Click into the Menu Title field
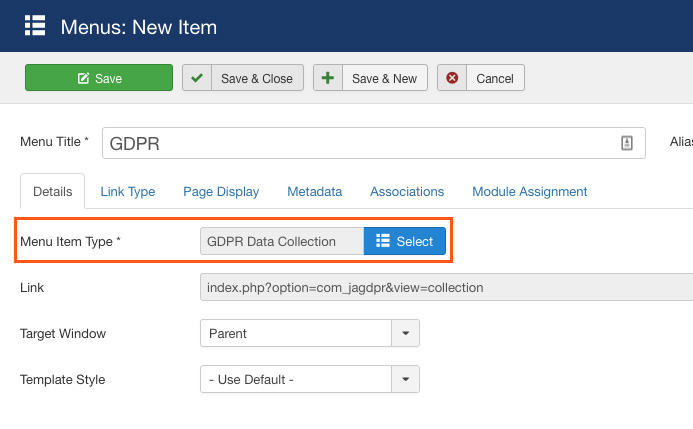Screen dimensions: 693x429 [360, 143]
